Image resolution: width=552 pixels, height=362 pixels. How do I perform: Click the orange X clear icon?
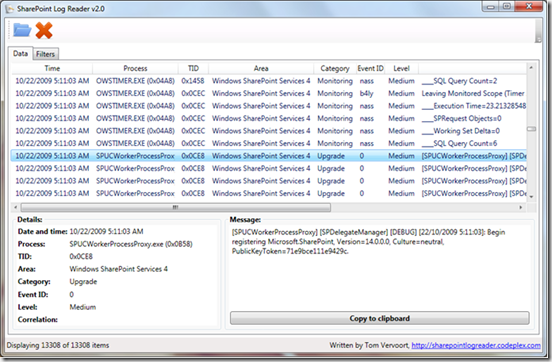click(44, 30)
